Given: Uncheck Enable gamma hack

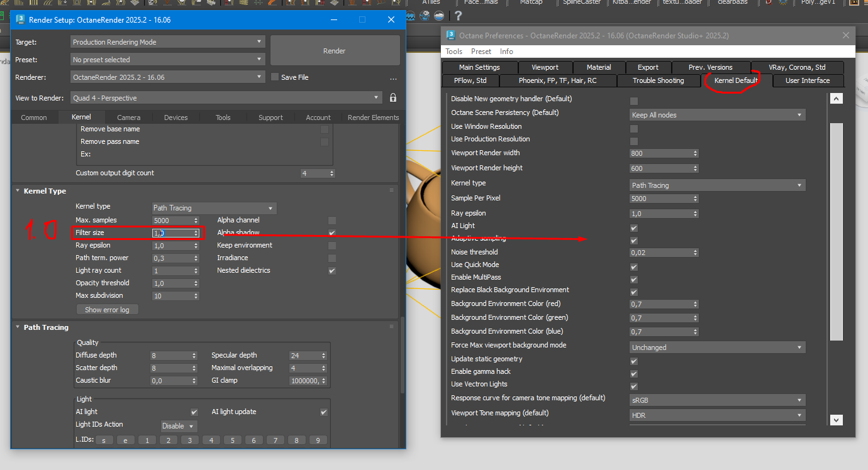Looking at the screenshot, I should 634,374.
